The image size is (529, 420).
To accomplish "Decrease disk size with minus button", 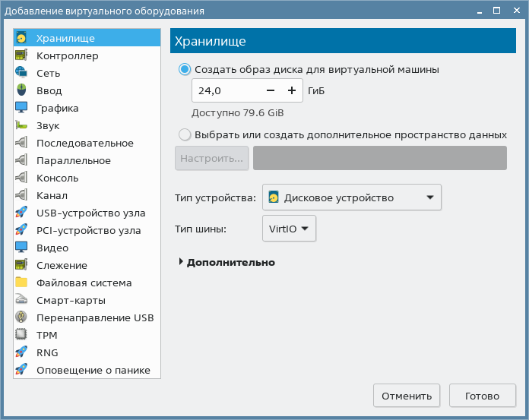I will (271, 90).
